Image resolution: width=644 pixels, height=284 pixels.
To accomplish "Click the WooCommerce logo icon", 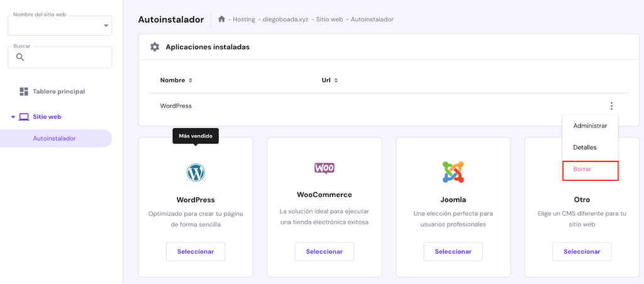I will pos(325,168).
